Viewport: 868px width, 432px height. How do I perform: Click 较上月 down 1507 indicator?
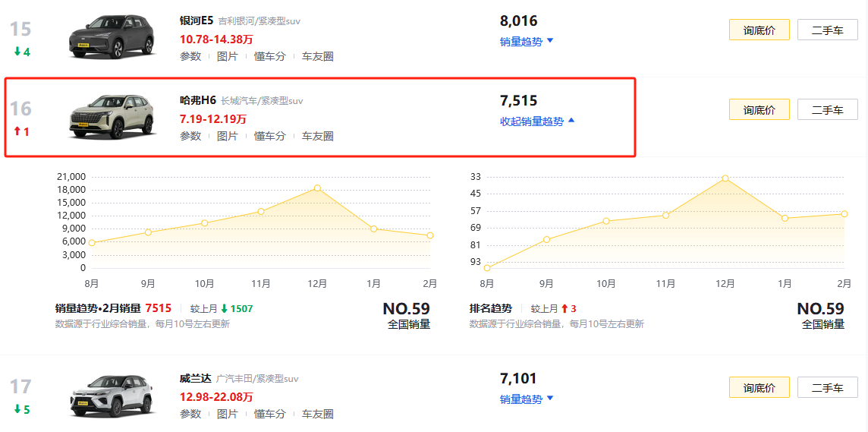(x=222, y=308)
